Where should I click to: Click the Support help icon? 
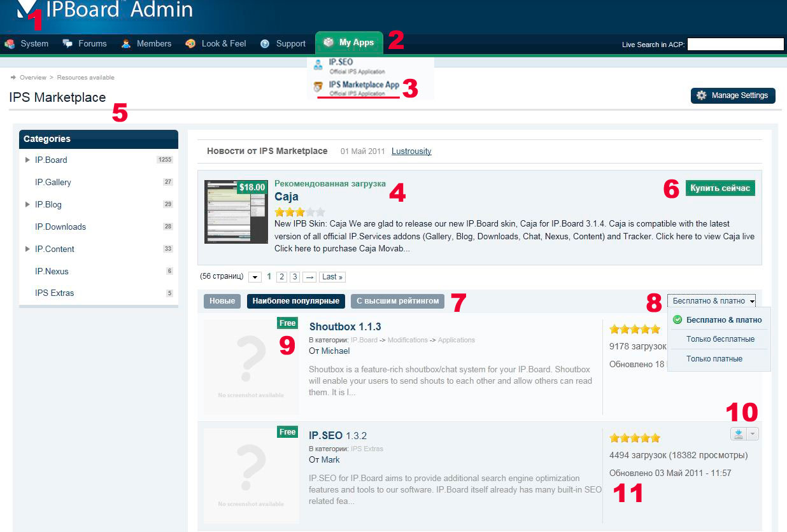click(x=265, y=44)
